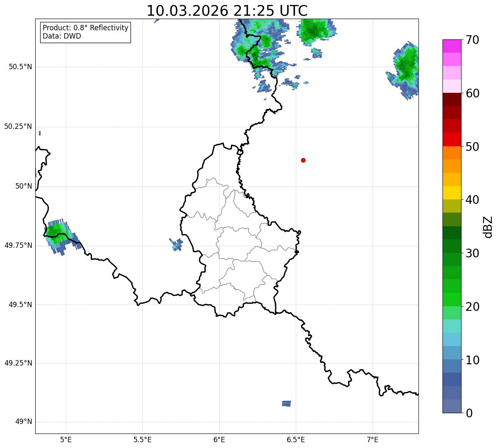The height and width of the screenshot is (448, 498).
Task: Click the bright red 50 dBZ colorbar segment
Action: click(452, 140)
